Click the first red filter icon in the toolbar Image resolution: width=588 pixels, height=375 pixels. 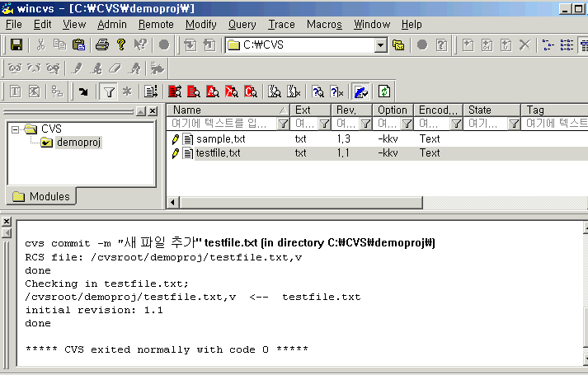(x=174, y=91)
